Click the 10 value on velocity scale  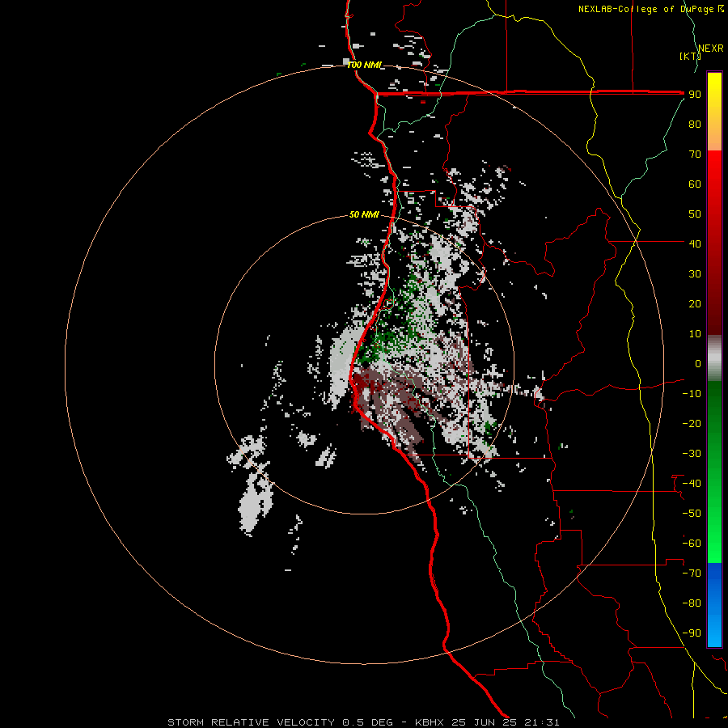tap(695, 334)
